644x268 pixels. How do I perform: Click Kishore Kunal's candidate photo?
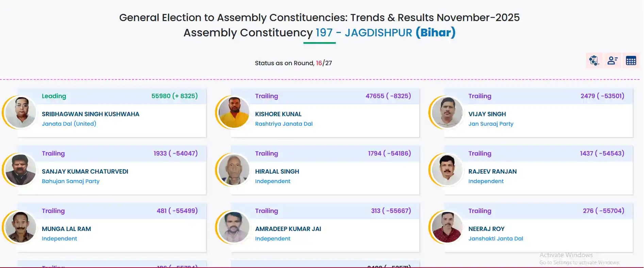click(x=234, y=112)
